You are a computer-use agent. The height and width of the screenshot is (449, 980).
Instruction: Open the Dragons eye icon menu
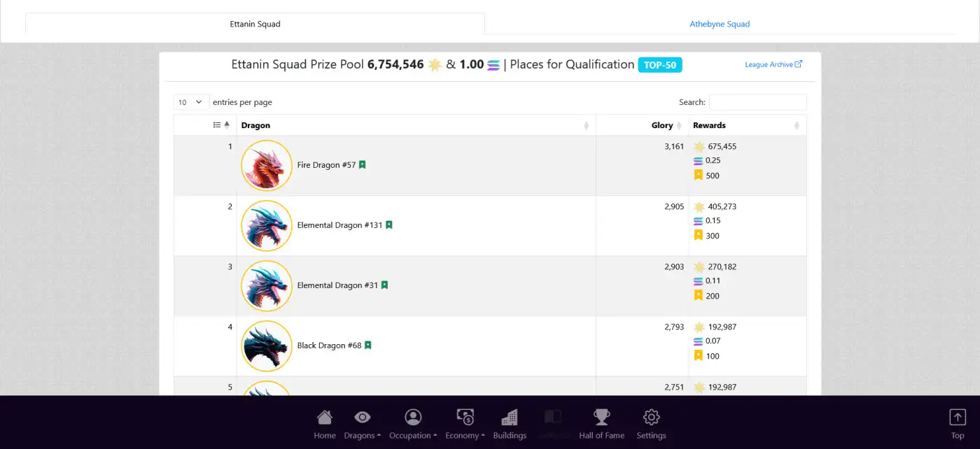point(362,418)
